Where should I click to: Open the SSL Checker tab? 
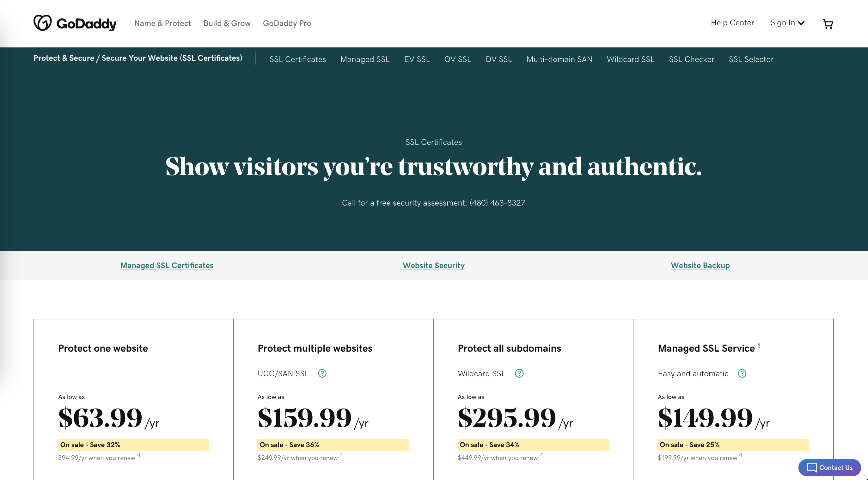[691, 59]
